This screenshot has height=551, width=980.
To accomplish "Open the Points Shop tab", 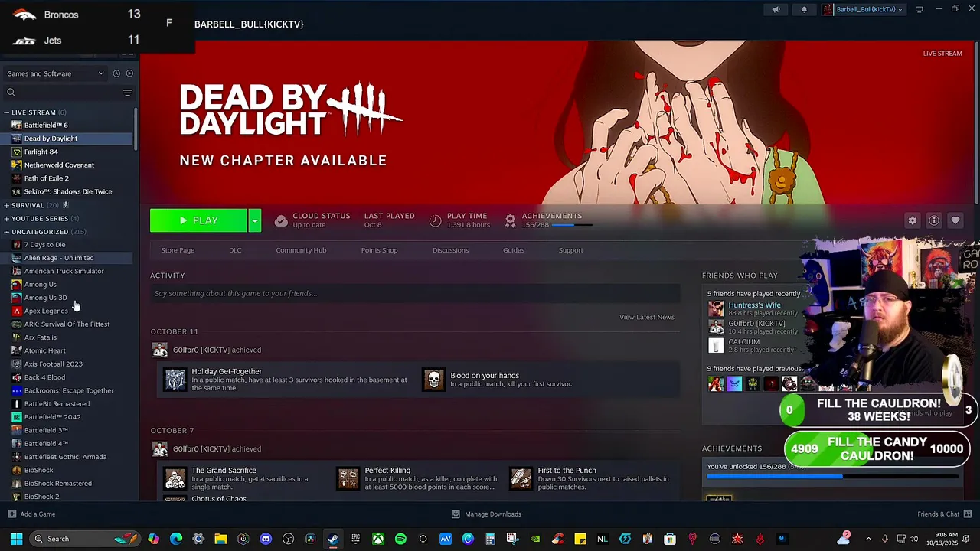I will [x=379, y=250].
